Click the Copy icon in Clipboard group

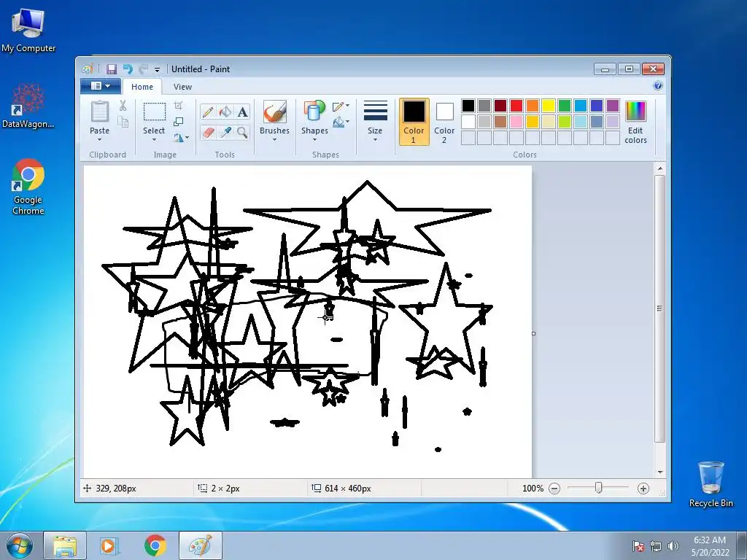pos(123,122)
